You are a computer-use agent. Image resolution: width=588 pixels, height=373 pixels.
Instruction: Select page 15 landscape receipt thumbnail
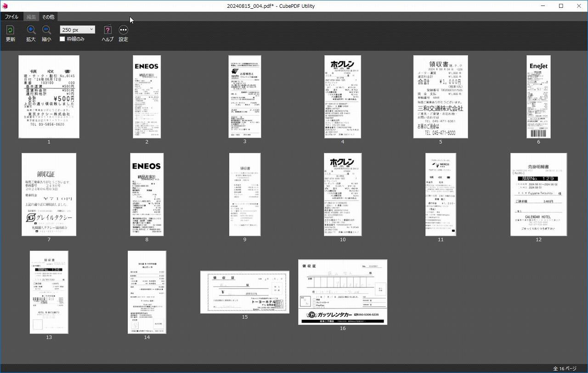pyautogui.click(x=244, y=292)
